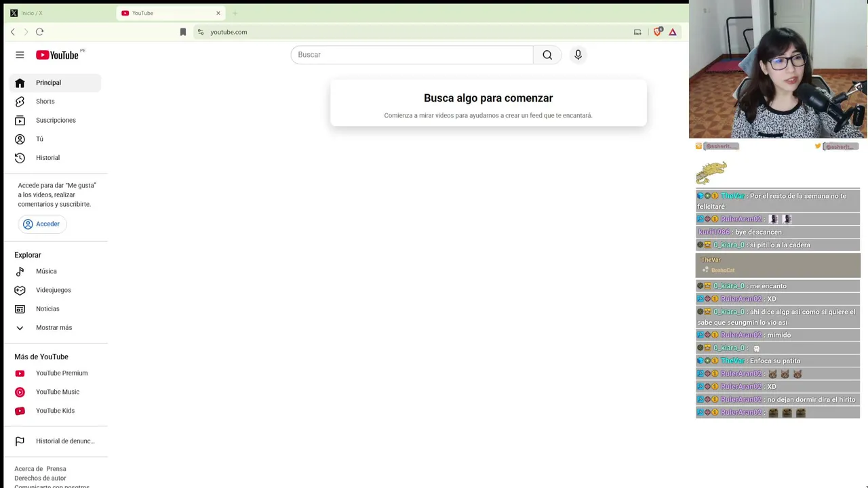Click the YouTube logo
The height and width of the screenshot is (488, 868).
[58, 55]
